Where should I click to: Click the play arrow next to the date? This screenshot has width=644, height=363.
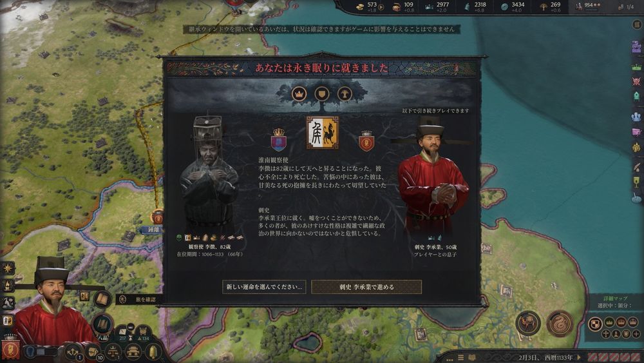click(580, 357)
